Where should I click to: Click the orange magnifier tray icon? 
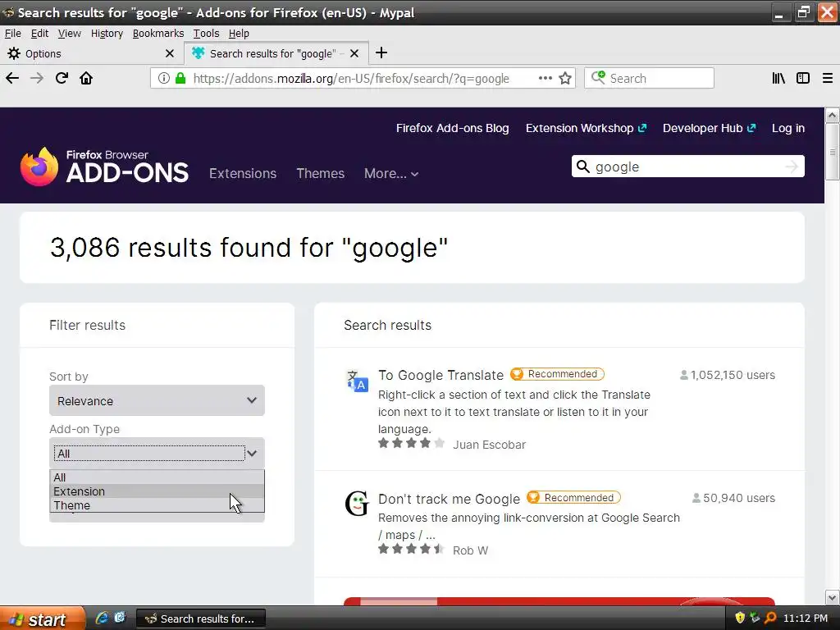(770, 618)
